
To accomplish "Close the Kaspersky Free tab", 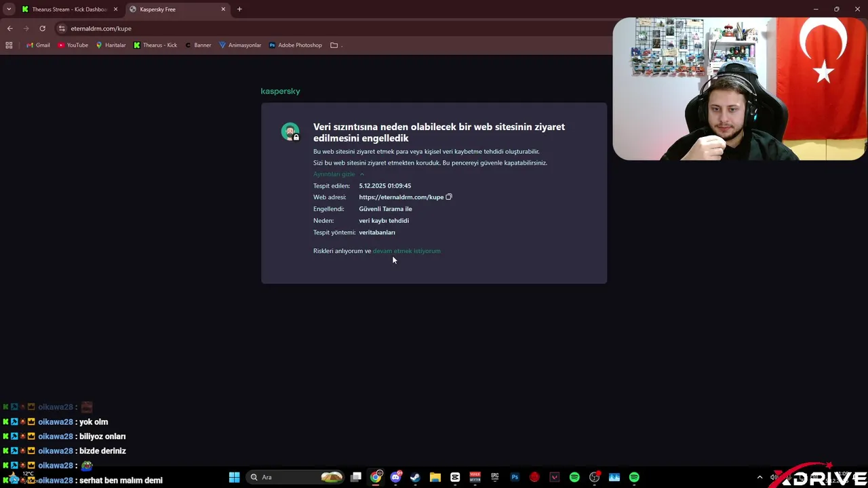I will (223, 9).
